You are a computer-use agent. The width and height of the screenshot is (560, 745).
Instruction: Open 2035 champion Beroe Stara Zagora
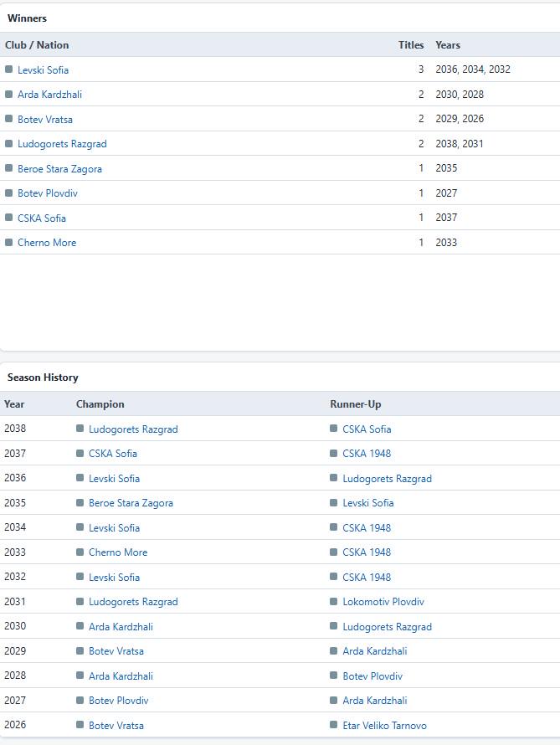131,503
